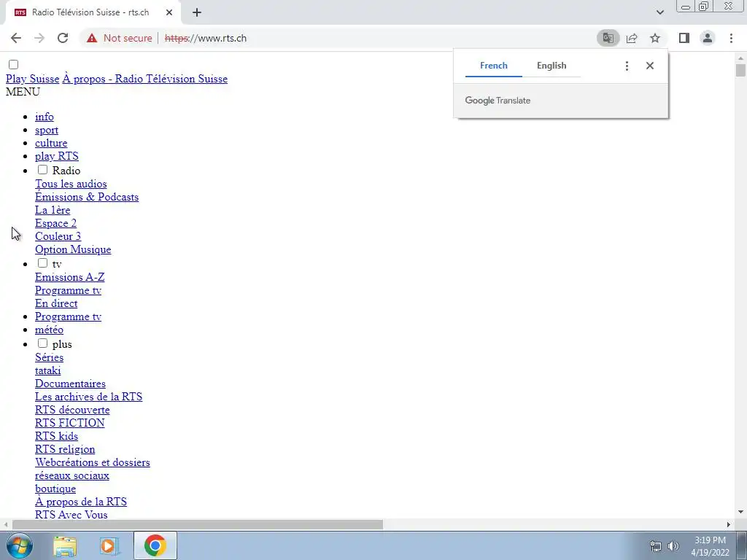Open Tous les audios link
This screenshot has height=560, width=747.
tap(71, 184)
